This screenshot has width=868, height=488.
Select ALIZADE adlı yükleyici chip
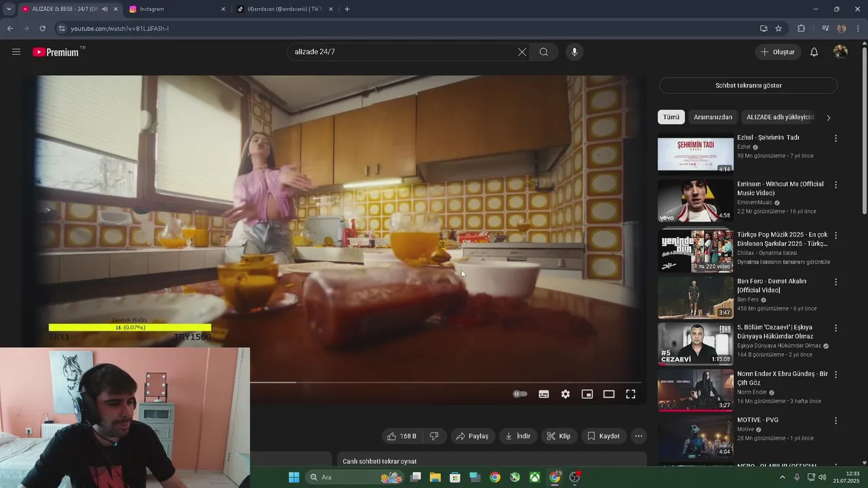(x=780, y=117)
